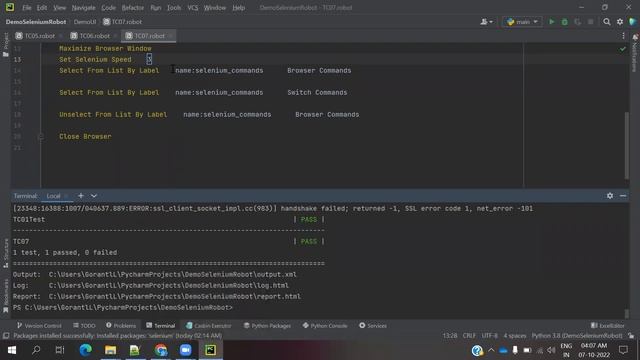Open the Structure sidebar panel
This screenshot has width=640, height=360.
[6, 253]
